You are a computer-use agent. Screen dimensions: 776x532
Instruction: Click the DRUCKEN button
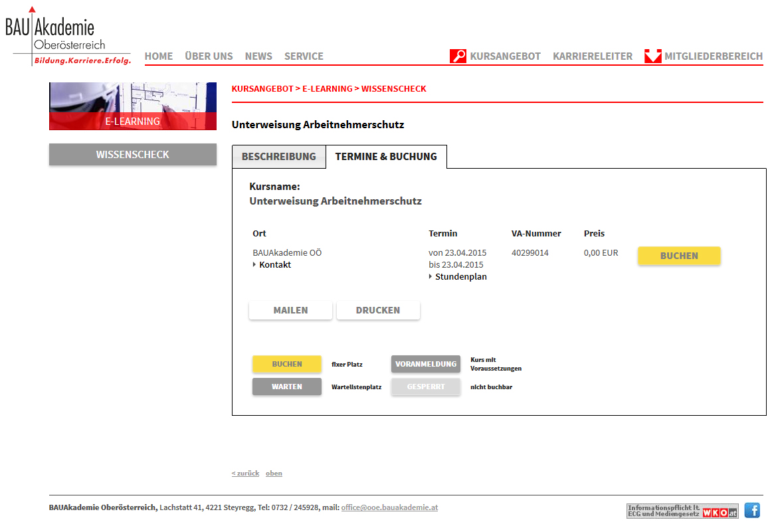378,310
